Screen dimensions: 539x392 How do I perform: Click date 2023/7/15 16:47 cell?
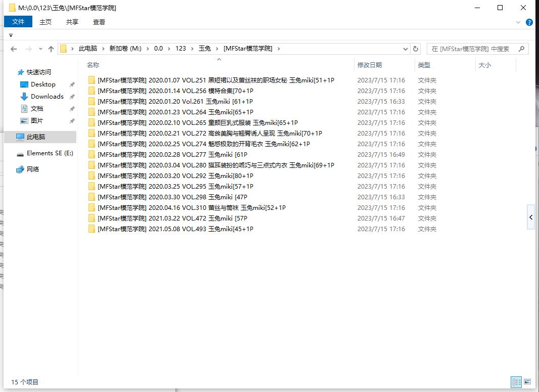tap(381, 219)
